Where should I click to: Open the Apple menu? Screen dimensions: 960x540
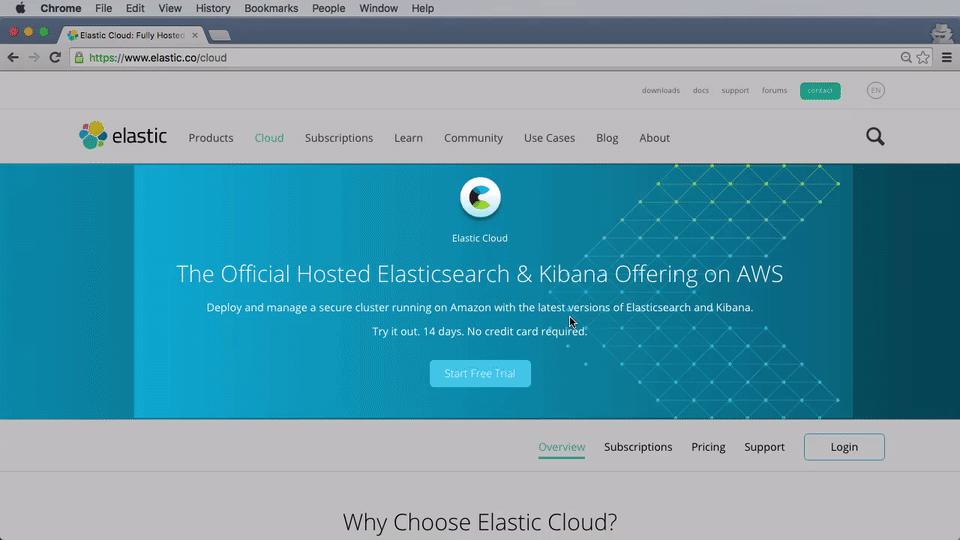pos(20,8)
